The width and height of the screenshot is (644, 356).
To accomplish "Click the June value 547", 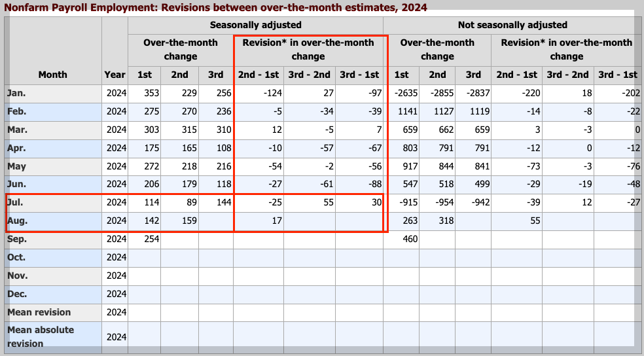I will 410,184.
